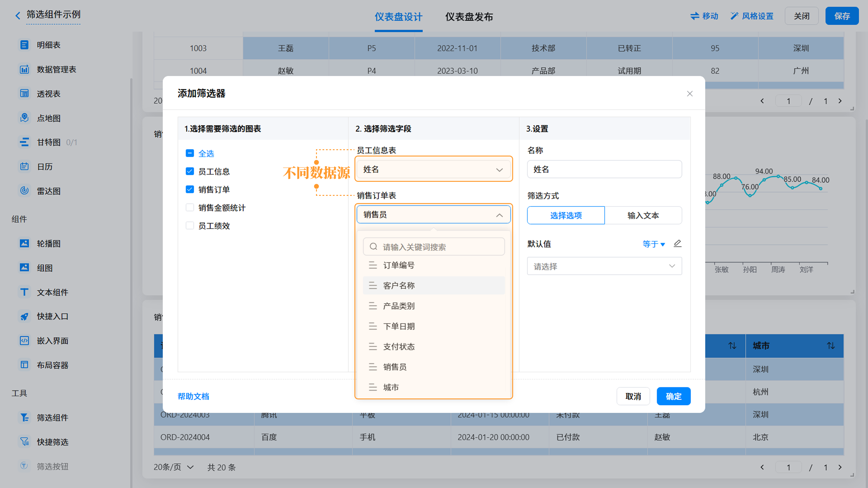Select 产品类别 from field list
The width and height of the screenshot is (868, 488).
tap(433, 306)
